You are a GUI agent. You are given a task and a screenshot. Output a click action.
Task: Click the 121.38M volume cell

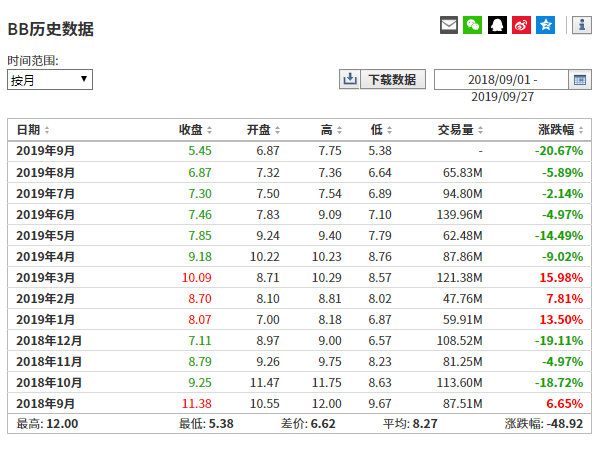[x=460, y=278]
